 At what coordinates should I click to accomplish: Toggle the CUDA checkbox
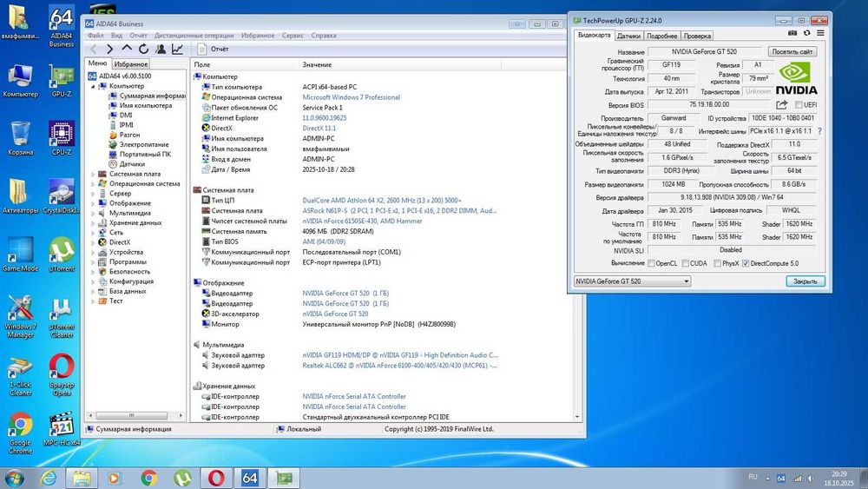coord(686,263)
